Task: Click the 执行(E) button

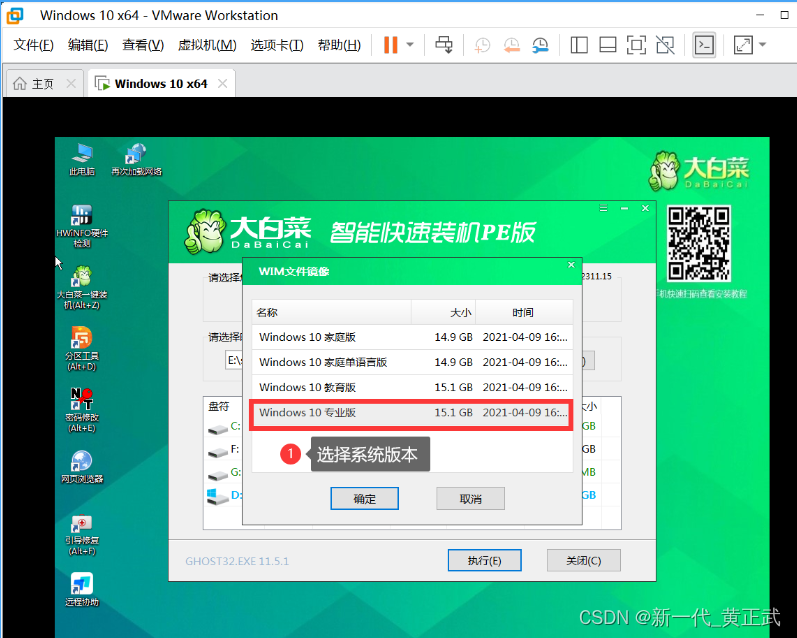Action: click(484, 560)
